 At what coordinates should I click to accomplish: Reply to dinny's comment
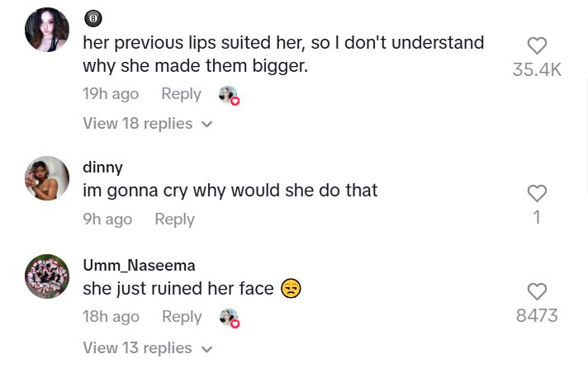click(x=174, y=220)
